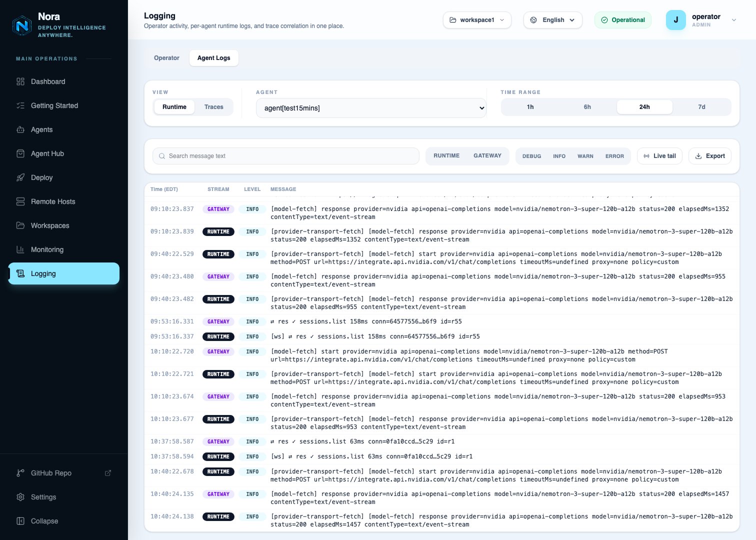Expand the operator account menu chevron
This screenshot has width=756, height=540.
(734, 20)
